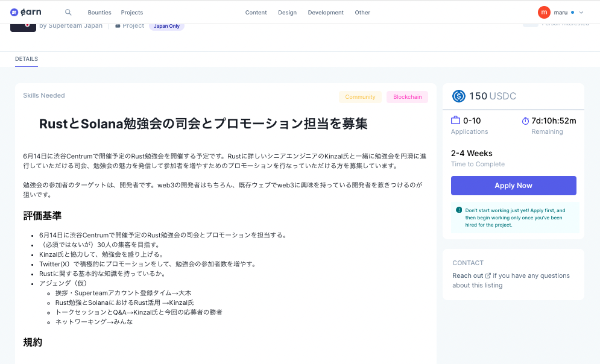Open the Bounties nav item

click(99, 13)
